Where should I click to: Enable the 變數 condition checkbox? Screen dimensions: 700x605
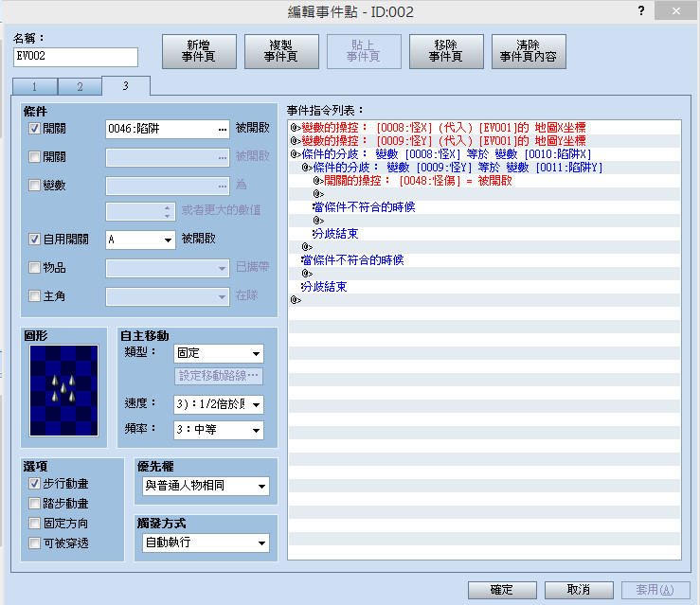(x=34, y=185)
